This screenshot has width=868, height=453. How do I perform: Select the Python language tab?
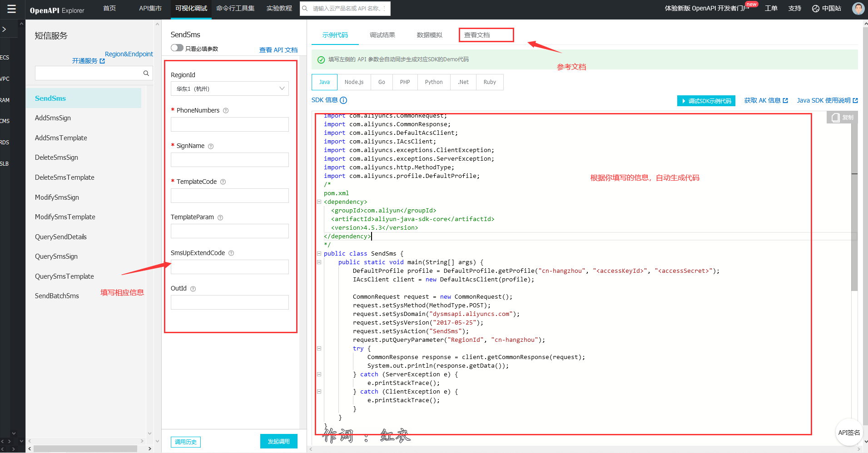click(434, 82)
